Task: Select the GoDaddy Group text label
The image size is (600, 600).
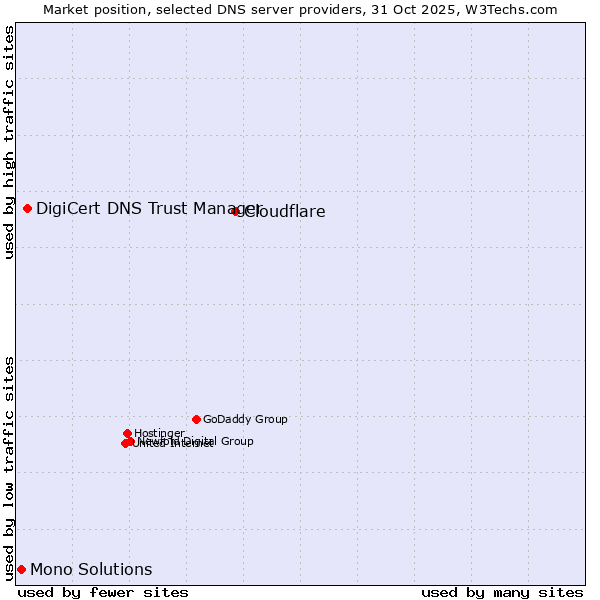Action: click(x=245, y=420)
